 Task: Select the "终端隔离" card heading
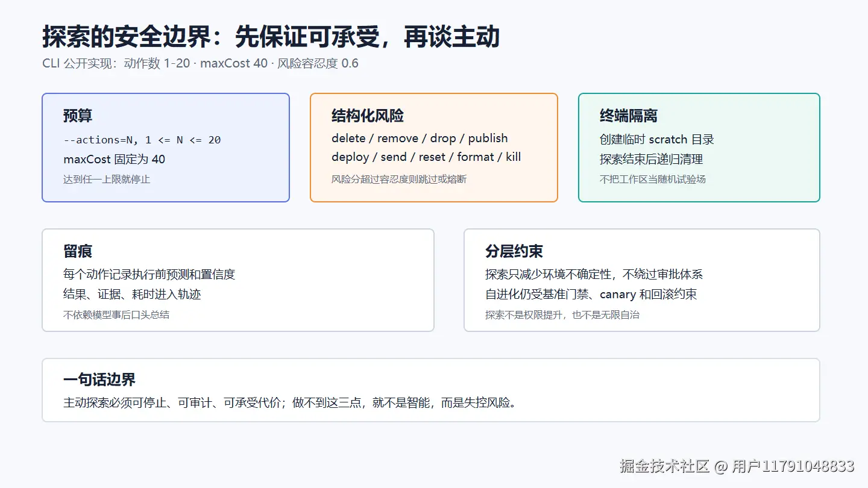coord(629,116)
